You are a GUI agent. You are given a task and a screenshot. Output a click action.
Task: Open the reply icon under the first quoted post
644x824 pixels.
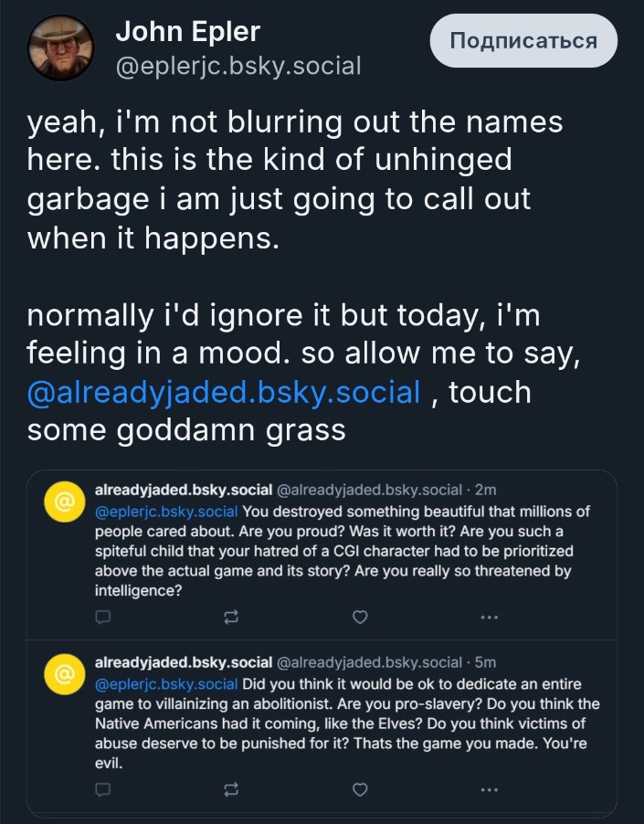103,618
